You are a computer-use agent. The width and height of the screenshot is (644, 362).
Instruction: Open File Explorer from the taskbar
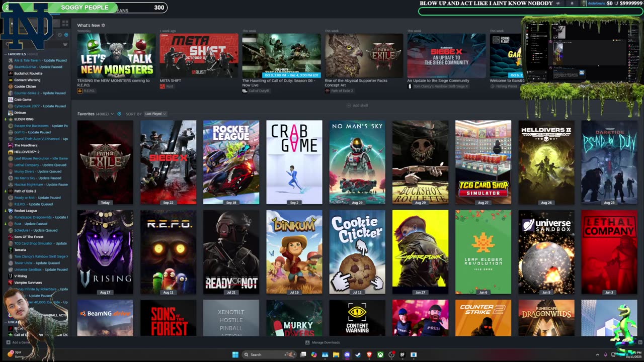tap(336, 354)
